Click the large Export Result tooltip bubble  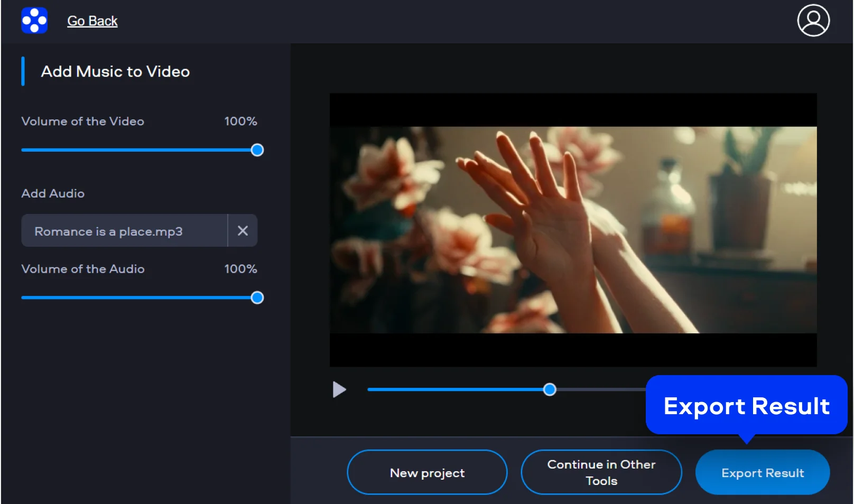point(746,406)
